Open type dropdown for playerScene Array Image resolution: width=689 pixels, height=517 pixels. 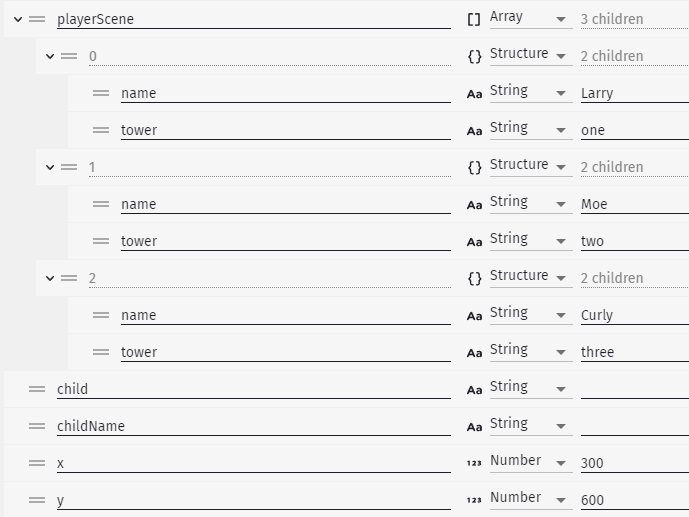[x=531, y=18]
